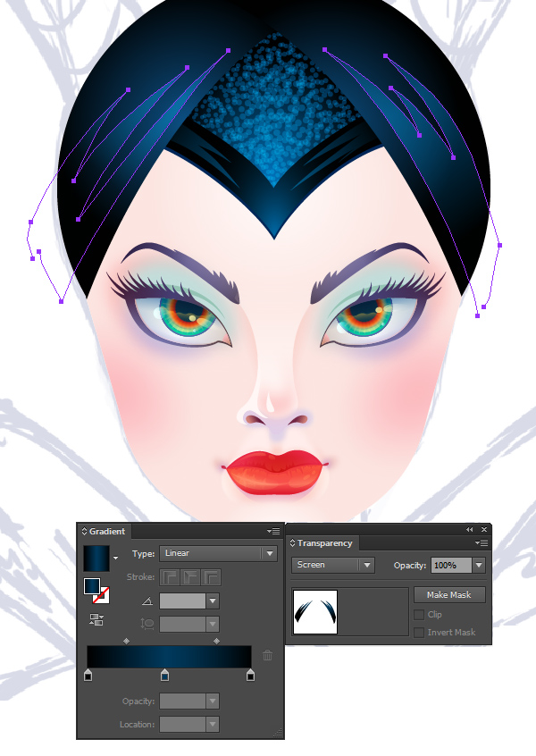Toggle the Clip checkbox

click(x=419, y=615)
